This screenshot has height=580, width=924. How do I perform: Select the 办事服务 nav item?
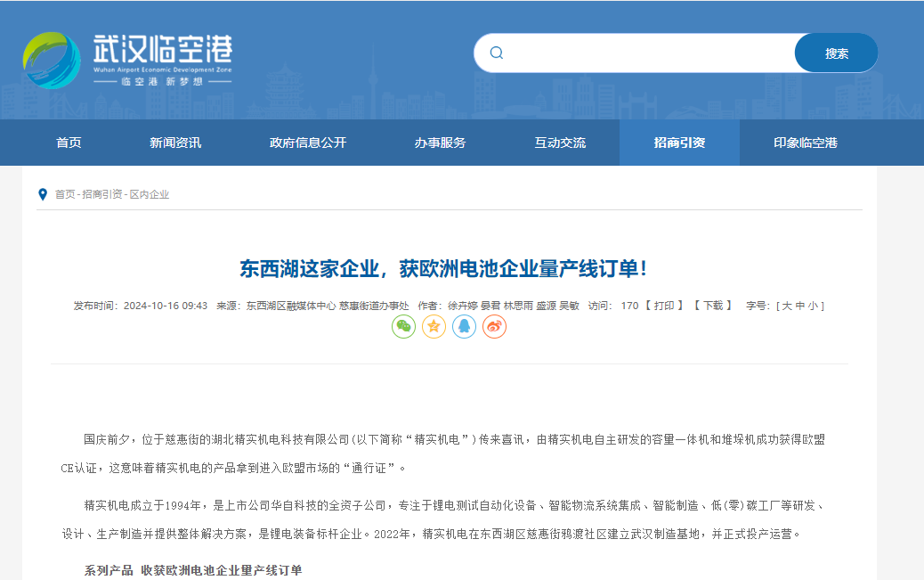point(440,143)
